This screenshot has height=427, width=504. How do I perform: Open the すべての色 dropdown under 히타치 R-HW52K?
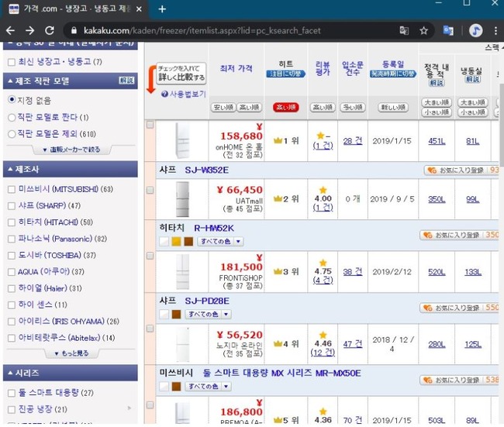[220, 241]
